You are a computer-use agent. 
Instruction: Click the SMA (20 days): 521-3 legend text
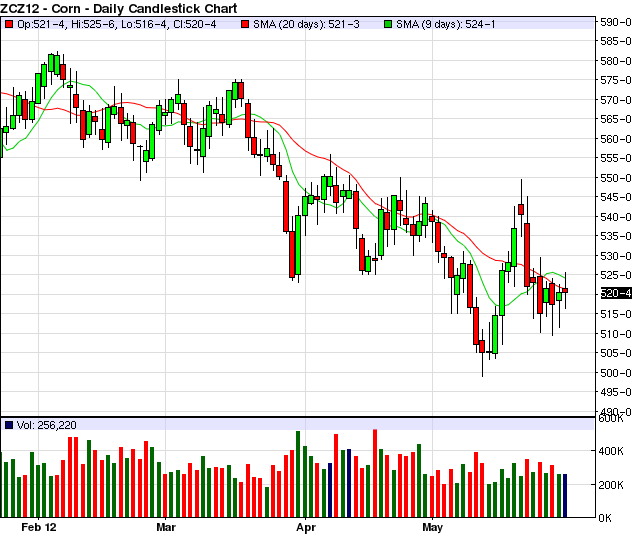(x=306, y=24)
